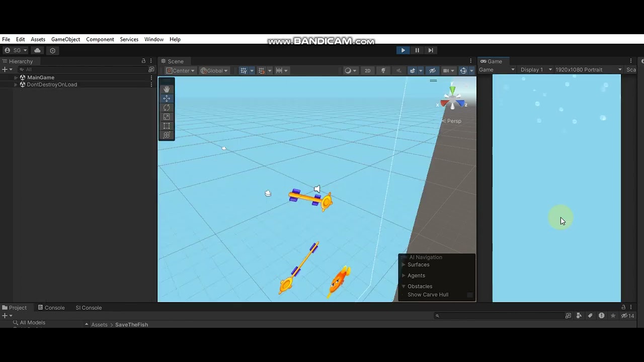The image size is (644, 362).
Task: Switch to the Console tab
Action: 51,308
